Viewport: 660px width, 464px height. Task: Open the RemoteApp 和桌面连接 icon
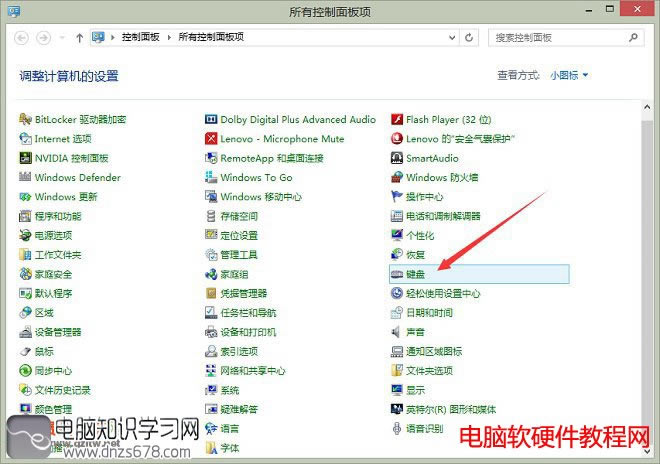pyautogui.click(x=211, y=158)
